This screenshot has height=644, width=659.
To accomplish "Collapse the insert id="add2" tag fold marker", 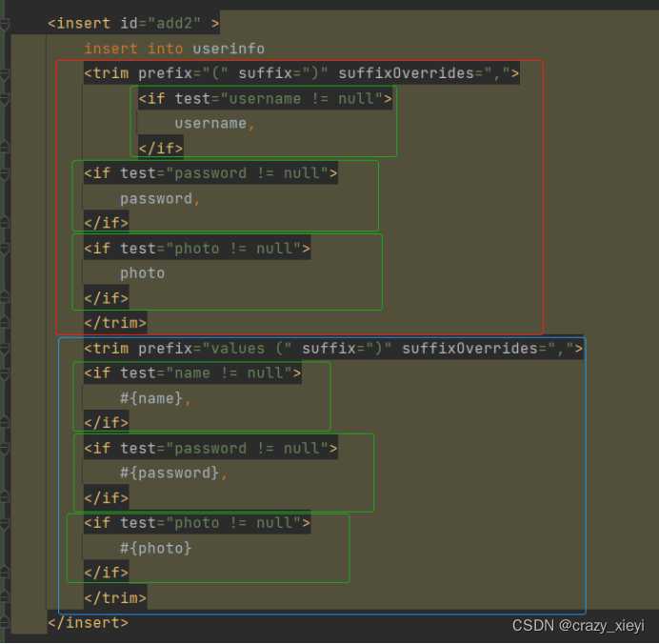I will pos(5,25).
